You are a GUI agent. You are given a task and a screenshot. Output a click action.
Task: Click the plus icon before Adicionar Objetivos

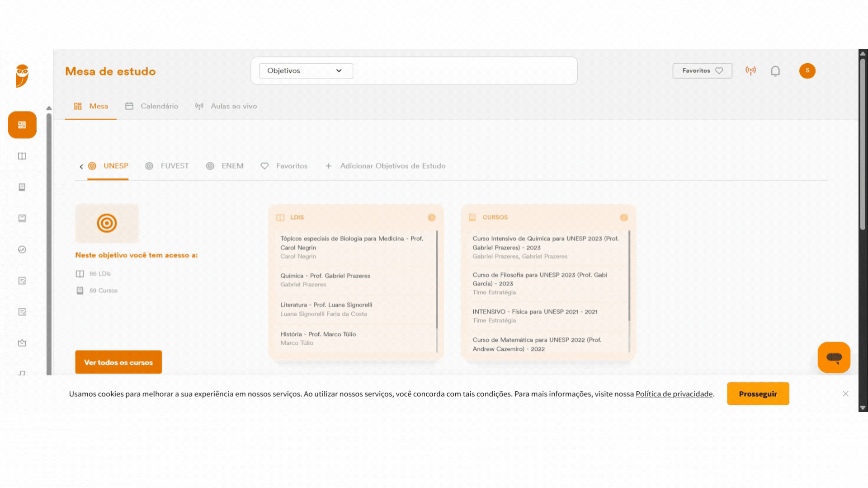tap(329, 166)
